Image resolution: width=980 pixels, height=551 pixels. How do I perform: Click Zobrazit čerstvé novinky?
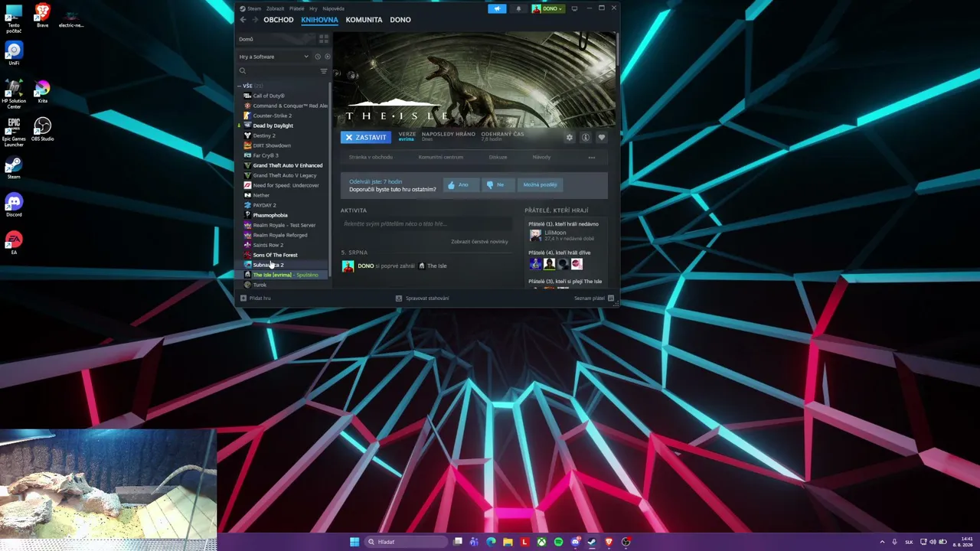coord(479,242)
